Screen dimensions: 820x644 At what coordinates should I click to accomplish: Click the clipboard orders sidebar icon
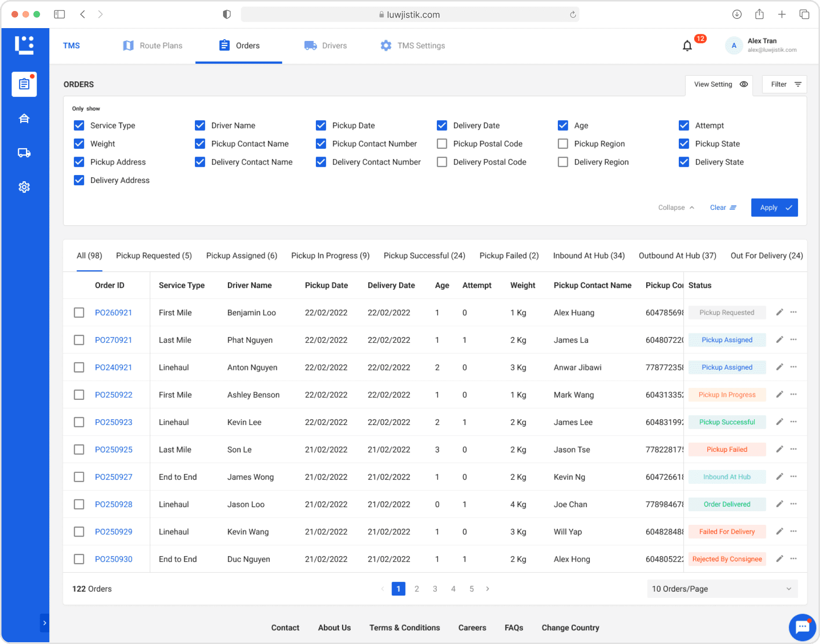click(24, 84)
